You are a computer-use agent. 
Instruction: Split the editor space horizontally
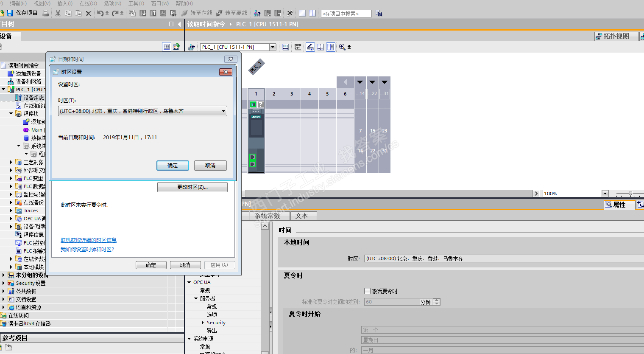coord(302,13)
